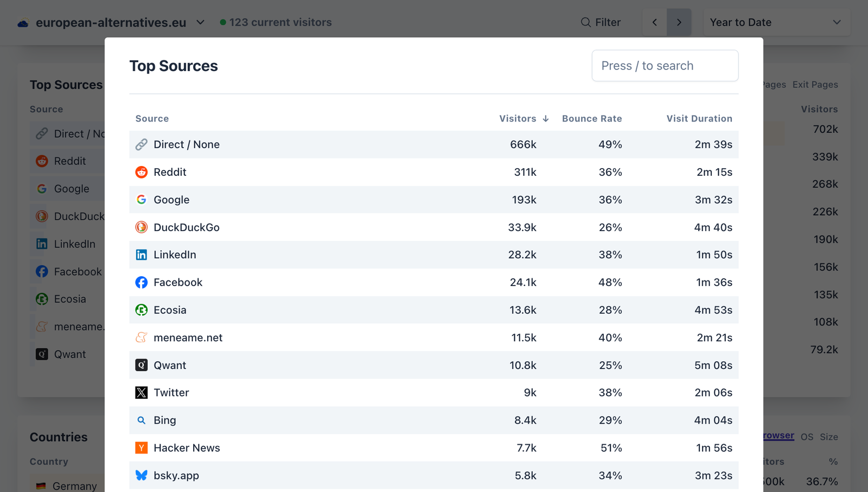Switch to the Size tab
The image size is (868, 492).
(x=829, y=436)
